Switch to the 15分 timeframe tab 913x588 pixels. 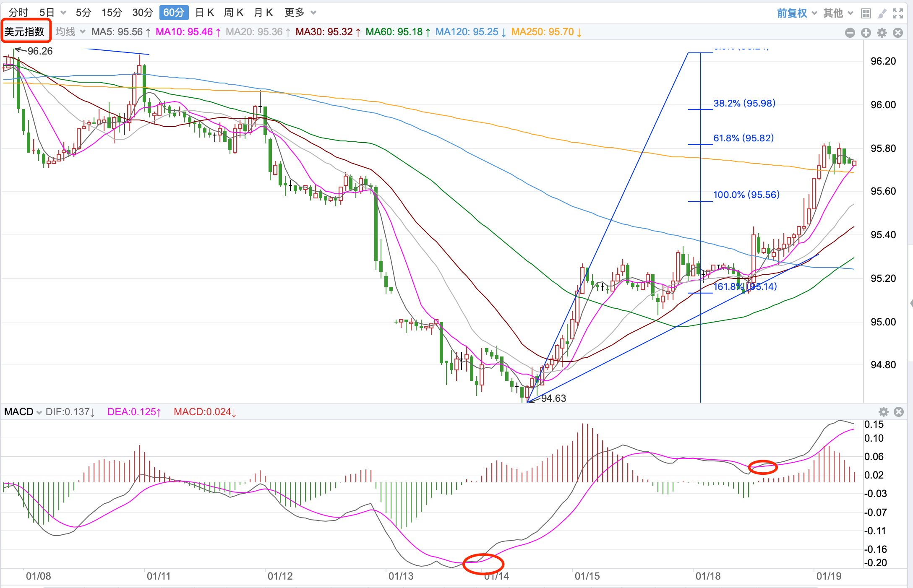pos(112,13)
